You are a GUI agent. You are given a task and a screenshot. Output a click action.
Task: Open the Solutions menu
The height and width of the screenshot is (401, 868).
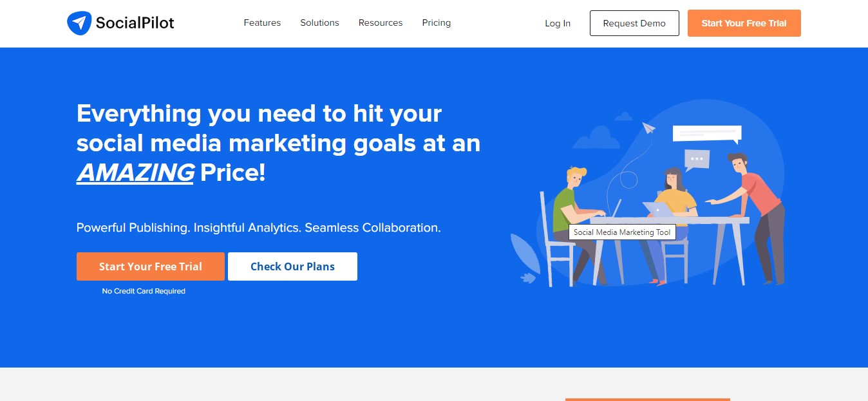319,23
